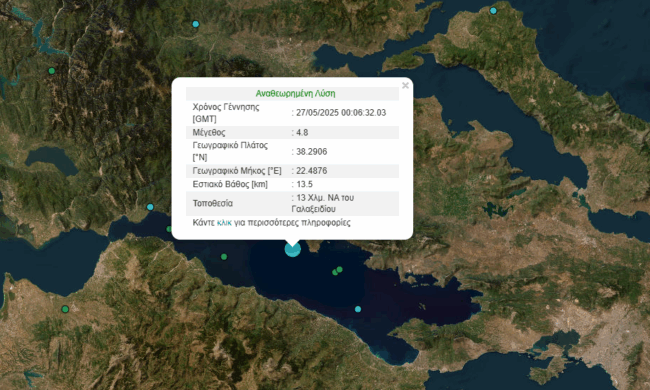The image size is (650, 390).
Task: Select the large cyan epicenter marker under the popup
Action: coord(293,249)
